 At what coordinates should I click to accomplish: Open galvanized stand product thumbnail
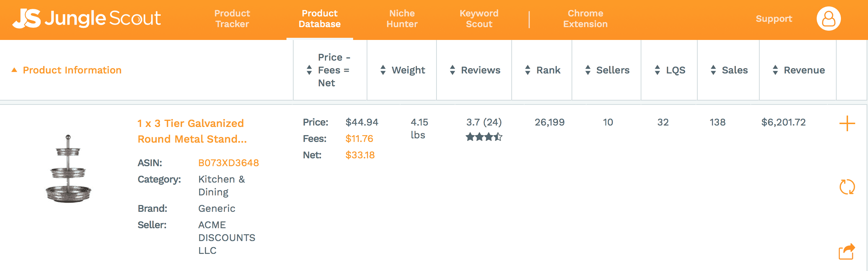coord(68,169)
